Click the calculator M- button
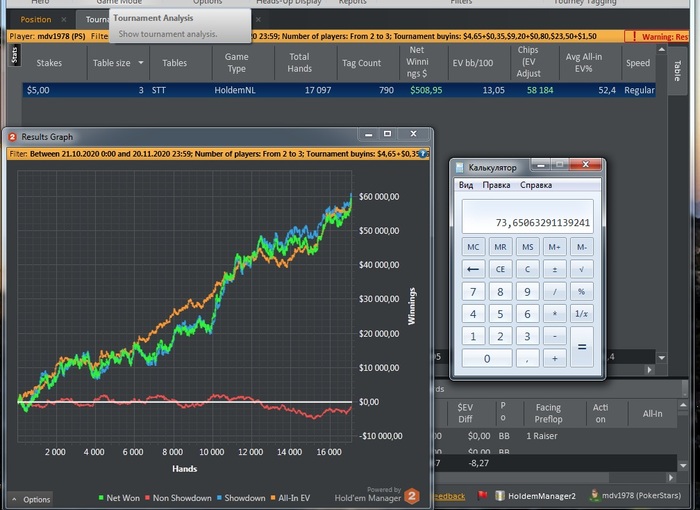 pyautogui.click(x=582, y=247)
